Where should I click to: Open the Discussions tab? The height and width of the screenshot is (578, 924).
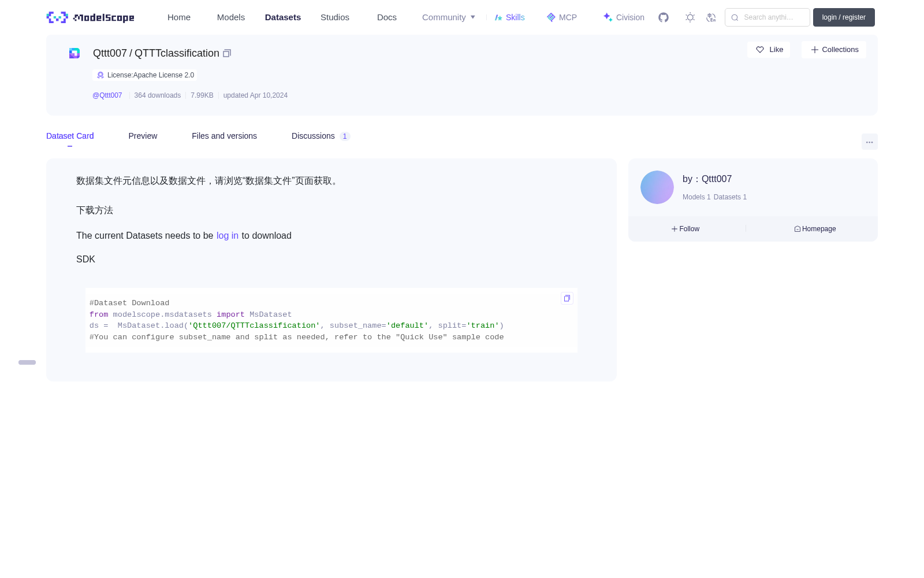(x=321, y=136)
